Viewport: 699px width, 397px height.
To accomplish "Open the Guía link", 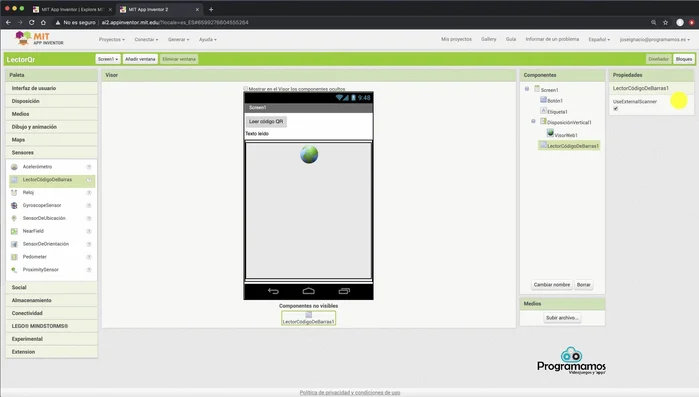I will (511, 39).
